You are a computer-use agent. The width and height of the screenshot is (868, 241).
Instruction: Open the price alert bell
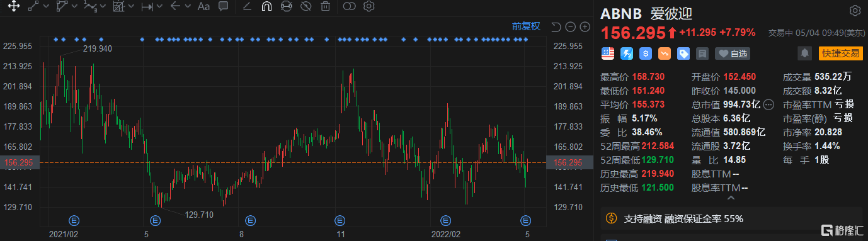(x=804, y=53)
